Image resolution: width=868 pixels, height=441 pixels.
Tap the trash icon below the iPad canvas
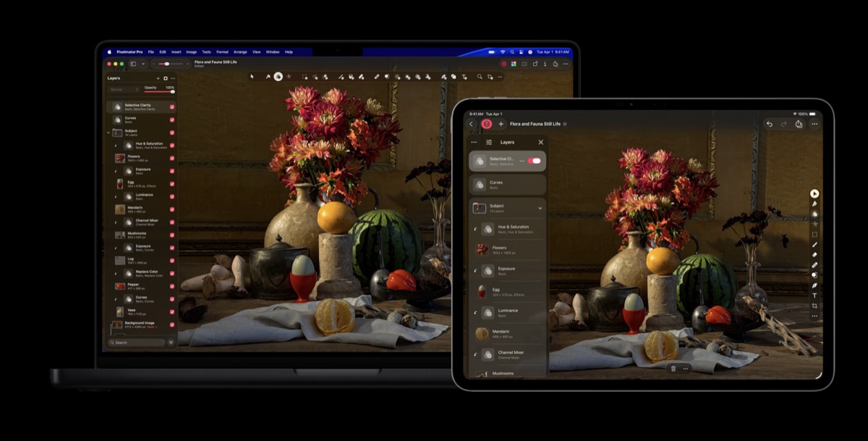click(673, 369)
